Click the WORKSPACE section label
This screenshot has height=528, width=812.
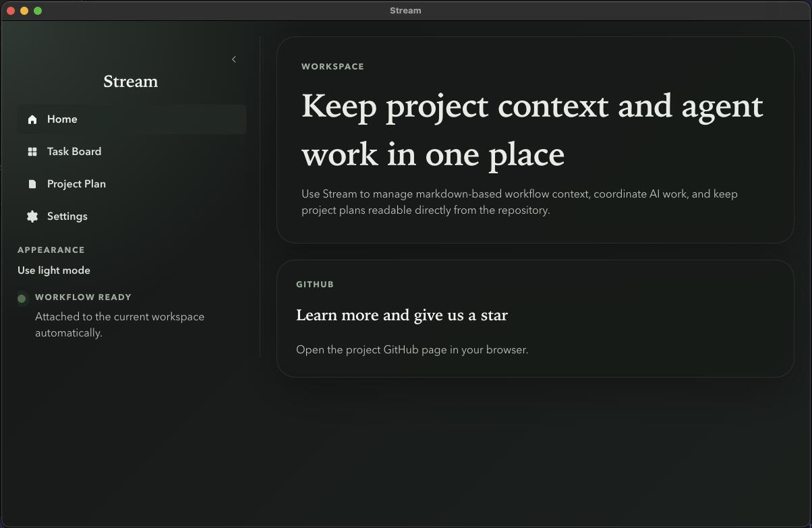pos(332,67)
